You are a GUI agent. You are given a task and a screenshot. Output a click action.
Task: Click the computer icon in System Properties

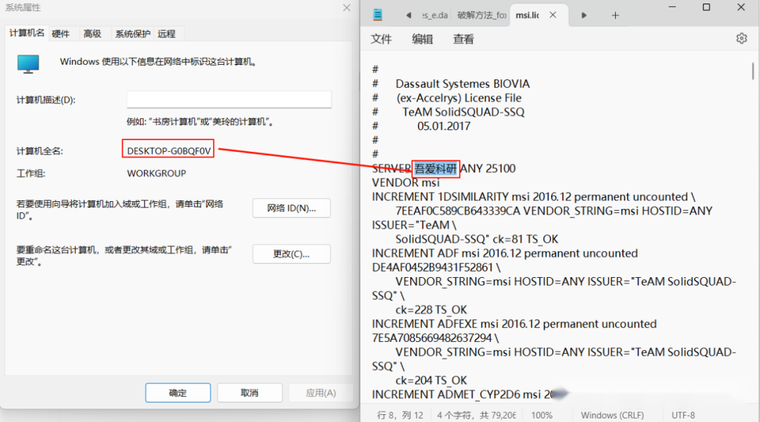(28, 63)
